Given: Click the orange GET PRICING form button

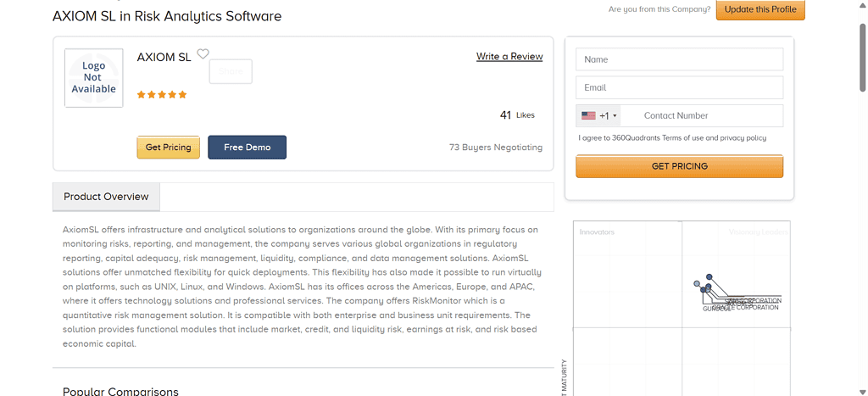Looking at the screenshot, I should click(679, 166).
